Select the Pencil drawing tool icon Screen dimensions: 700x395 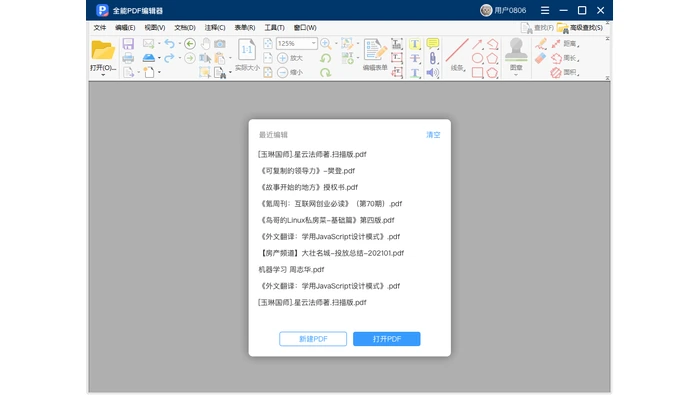point(541,44)
